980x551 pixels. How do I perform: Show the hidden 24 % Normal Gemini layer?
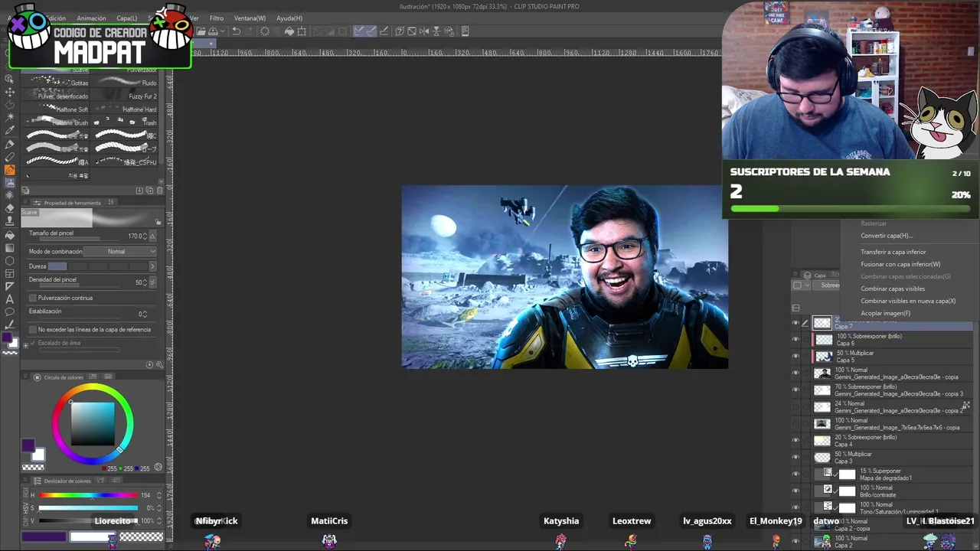[x=795, y=407]
